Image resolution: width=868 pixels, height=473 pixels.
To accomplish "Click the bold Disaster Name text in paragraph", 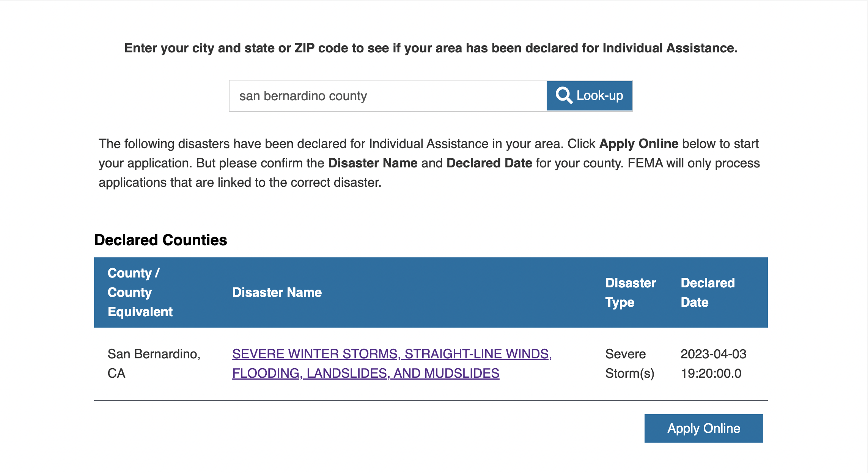I will pyautogui.click(x=373, y=163).
